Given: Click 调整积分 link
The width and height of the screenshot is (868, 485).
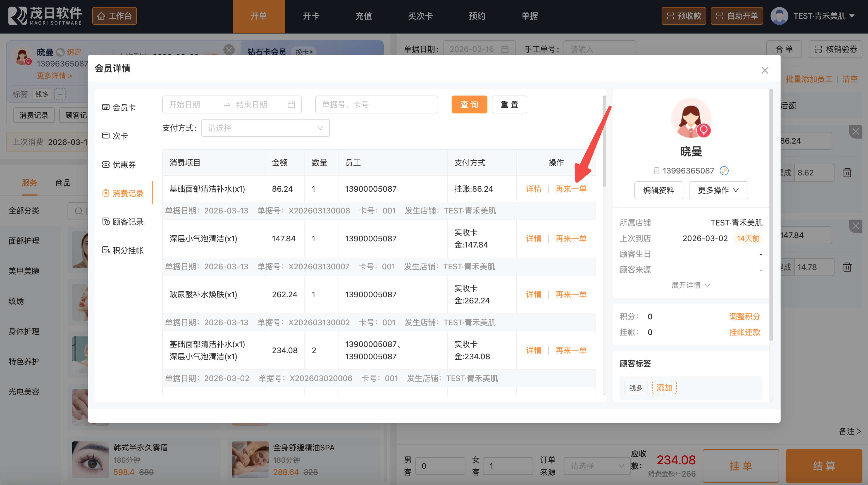Looking at the screenshot, I should click(744, 317).
